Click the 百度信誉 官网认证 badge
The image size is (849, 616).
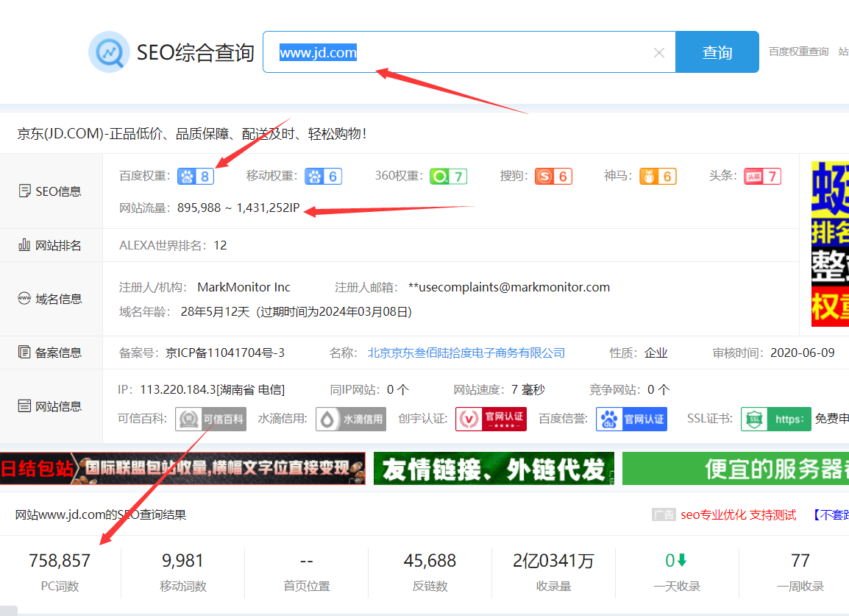631,419
